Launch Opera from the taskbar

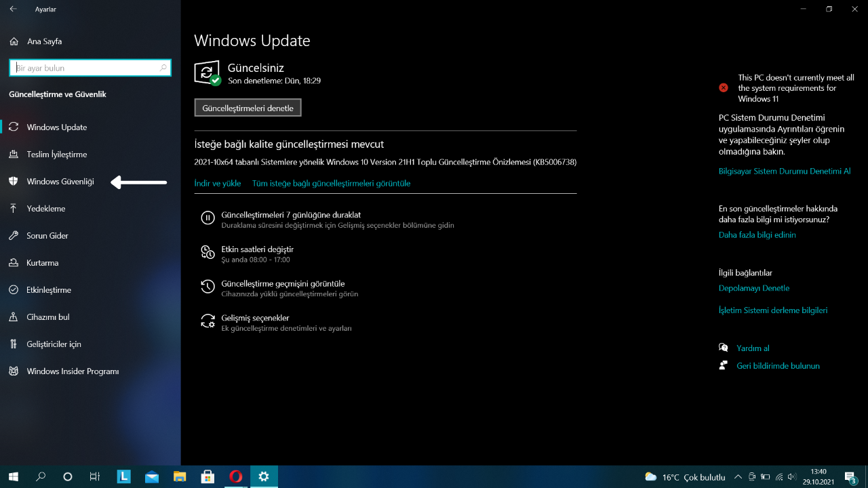click(235, 476)
